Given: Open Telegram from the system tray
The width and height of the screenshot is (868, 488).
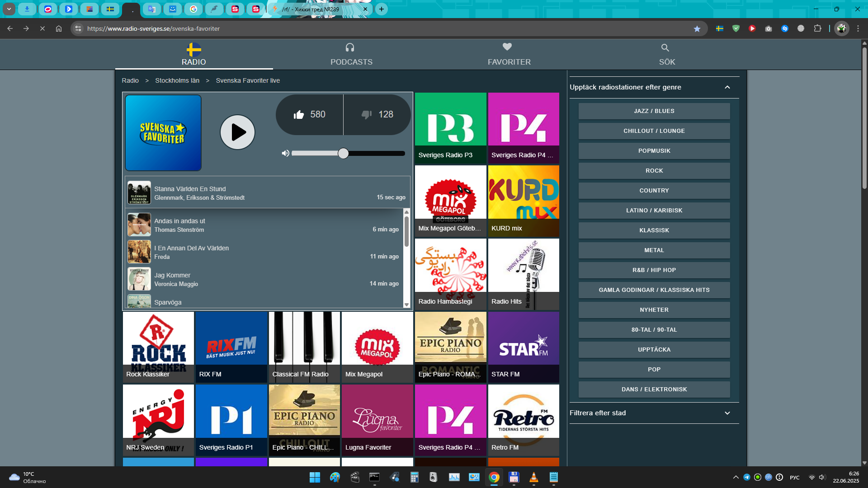Looking at the screenshot, I should (747, 477).
